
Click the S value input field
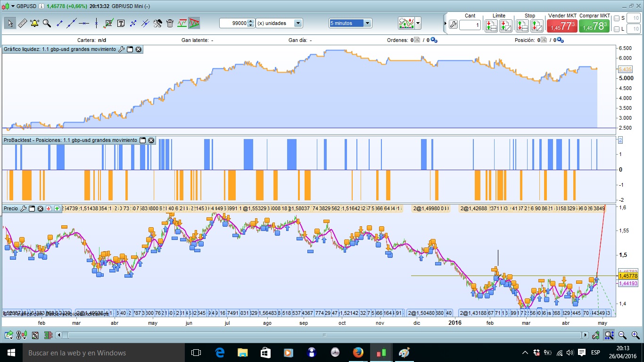634,18
